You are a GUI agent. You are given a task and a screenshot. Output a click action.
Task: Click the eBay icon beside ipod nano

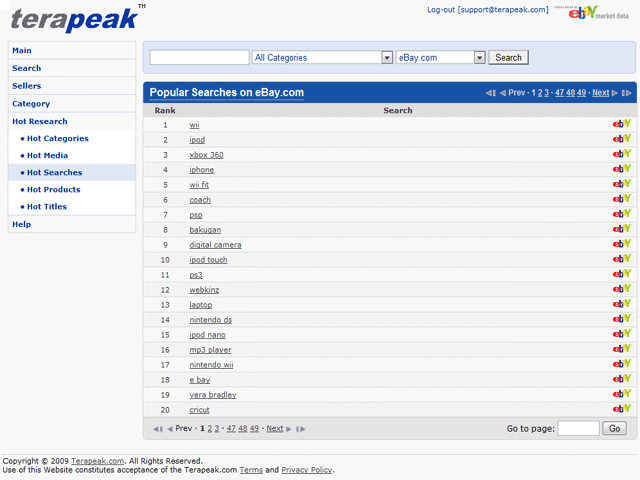tap(622, 334)
